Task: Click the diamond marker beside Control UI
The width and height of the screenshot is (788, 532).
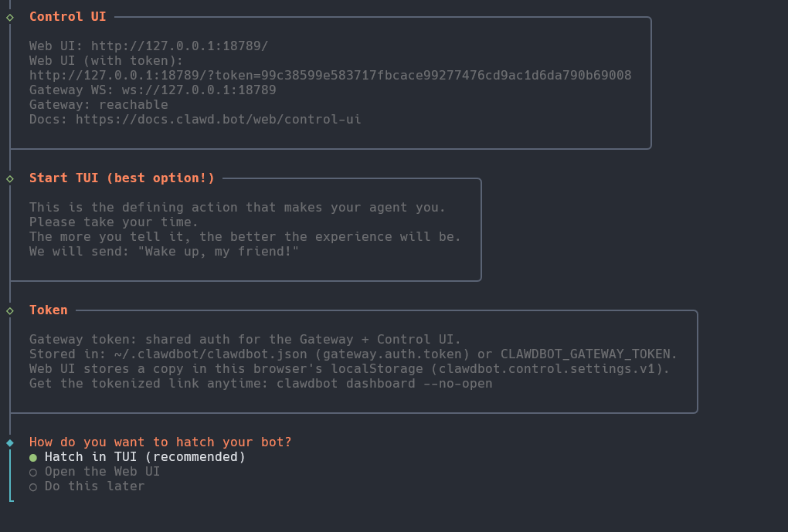Action: pos(10,16)
